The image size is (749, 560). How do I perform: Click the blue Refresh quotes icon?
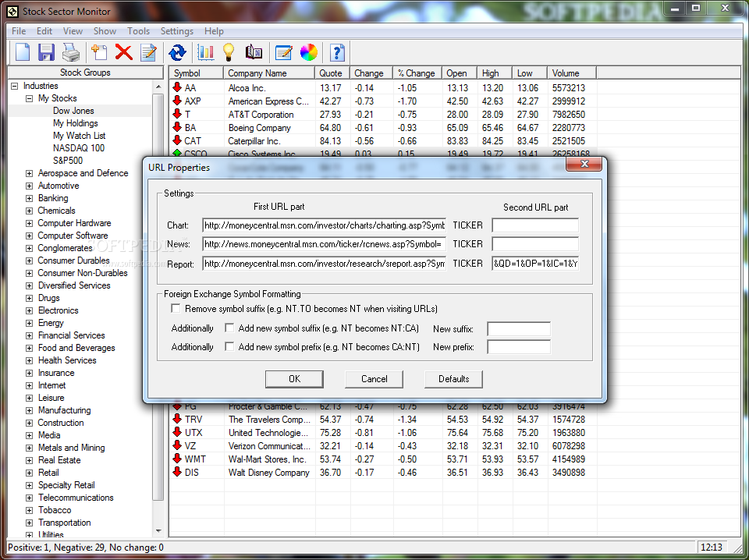coord(177,52)
